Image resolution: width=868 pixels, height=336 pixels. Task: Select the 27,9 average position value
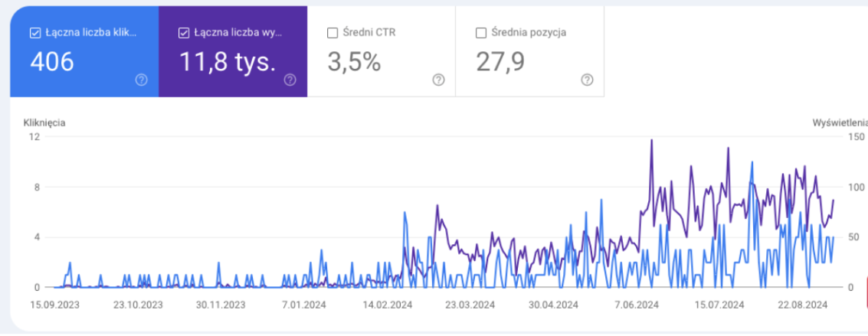tap(500, 62)
